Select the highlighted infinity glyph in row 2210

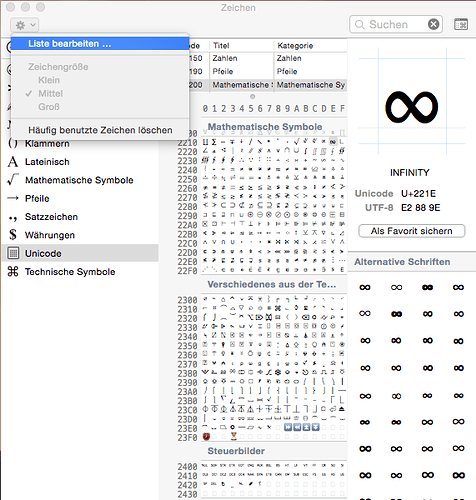pyautogui.click(x=333, y=142)
